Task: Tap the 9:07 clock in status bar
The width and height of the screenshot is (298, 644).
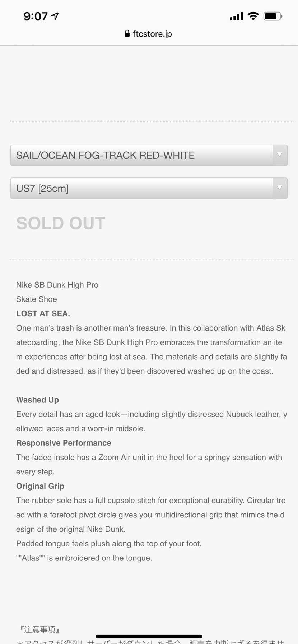Action: [x=36, y=16]
